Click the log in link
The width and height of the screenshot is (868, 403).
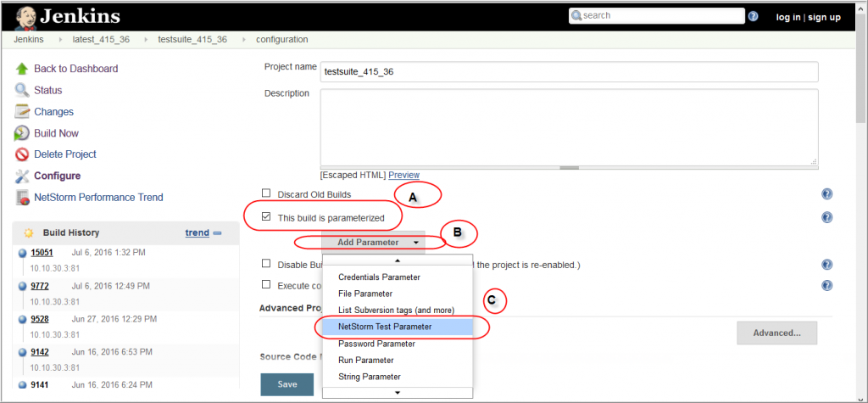coord(788,17)
